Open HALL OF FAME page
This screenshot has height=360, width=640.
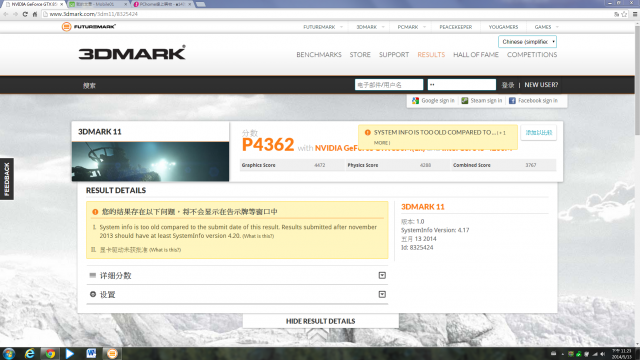pyautogui.click(x=476, y=55)
